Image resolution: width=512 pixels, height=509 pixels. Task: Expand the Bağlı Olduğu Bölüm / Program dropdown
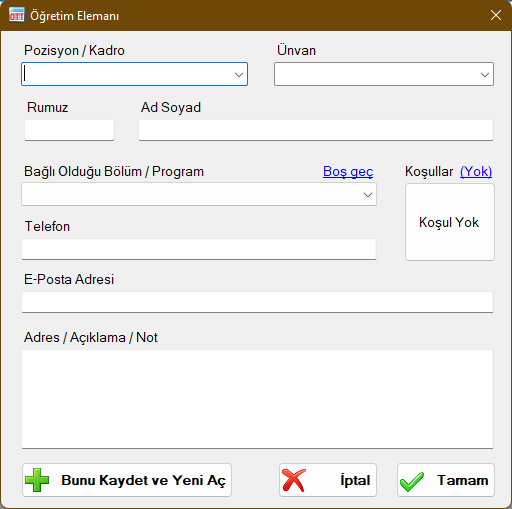click(x=368, y=194)
